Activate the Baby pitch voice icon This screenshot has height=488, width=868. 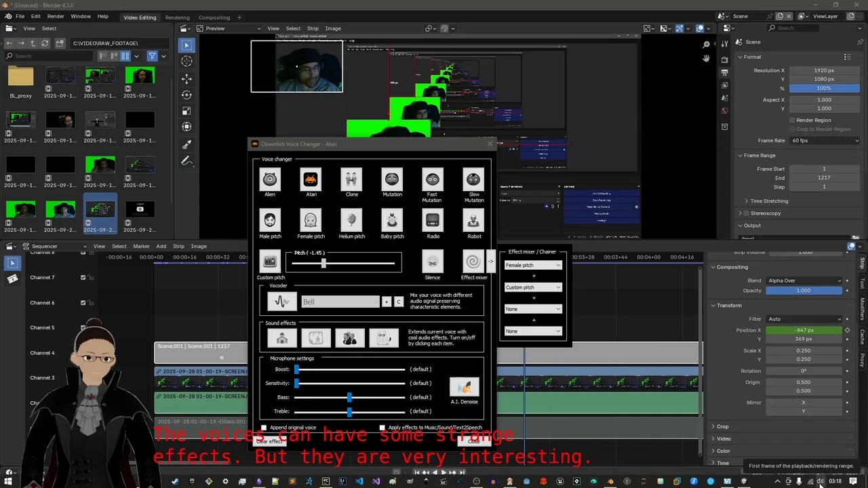pyautogui.click(x=392, y=220)
